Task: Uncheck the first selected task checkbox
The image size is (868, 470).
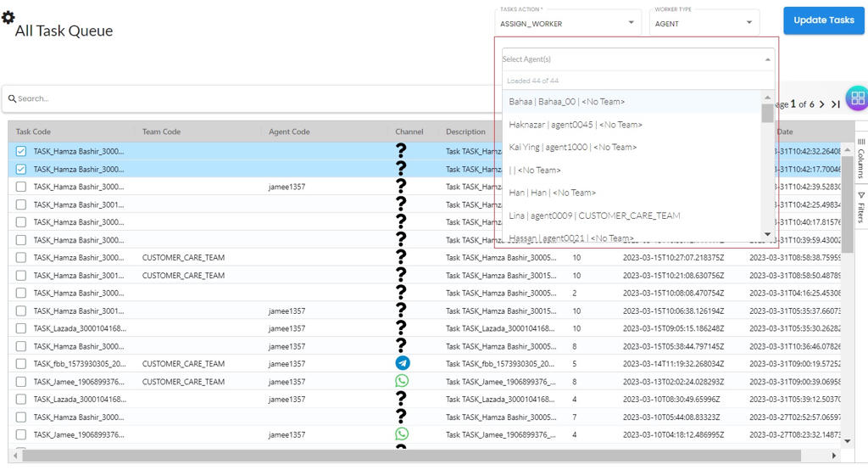Action: [21, 151]
